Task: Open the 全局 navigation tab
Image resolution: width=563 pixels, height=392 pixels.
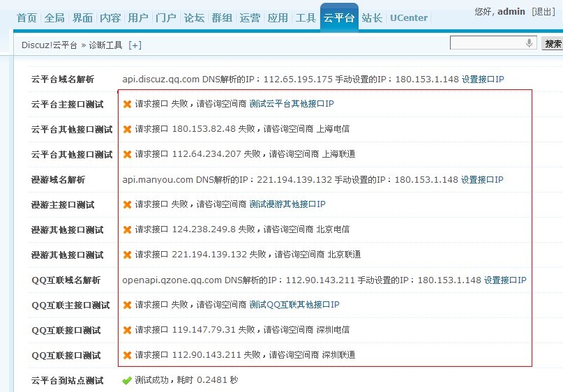Action: (x=54, y=18)
